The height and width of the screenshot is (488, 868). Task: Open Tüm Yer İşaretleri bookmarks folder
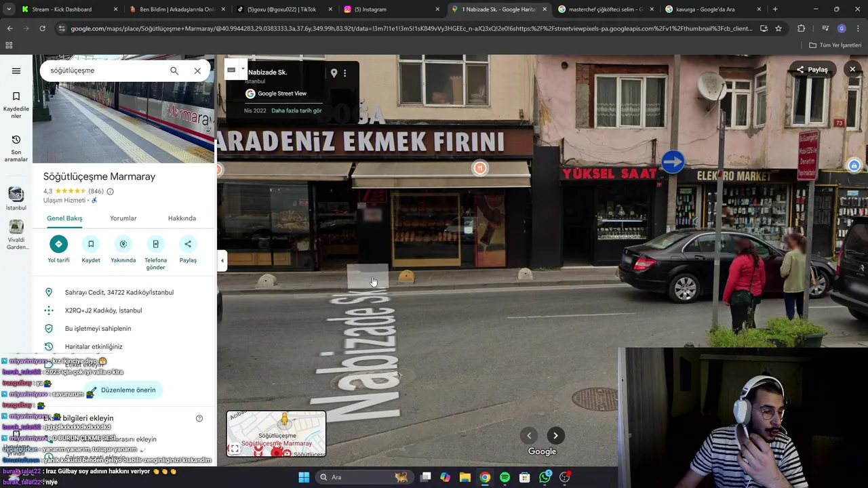click(x=835, y=45)
